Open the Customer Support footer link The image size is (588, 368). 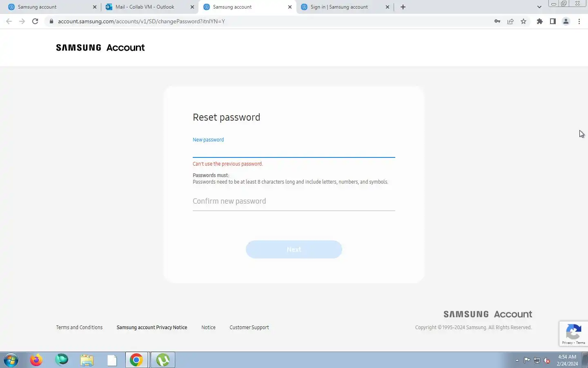click(249, 328)
